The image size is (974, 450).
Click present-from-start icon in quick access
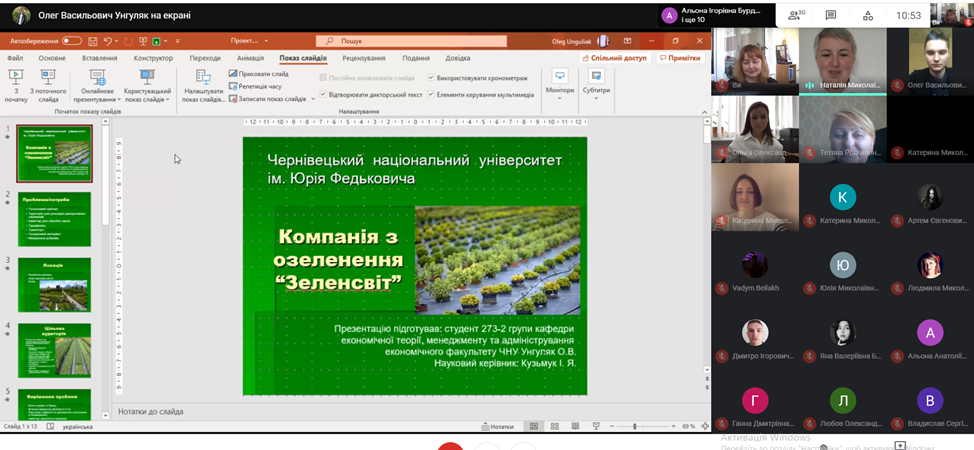(143, 41)
